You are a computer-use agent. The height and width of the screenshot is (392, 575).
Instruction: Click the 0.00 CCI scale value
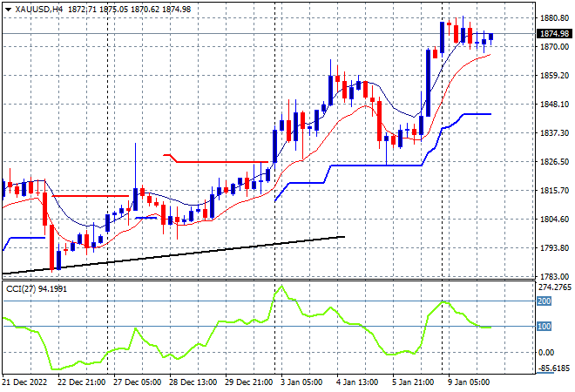(x=546, y=353)
